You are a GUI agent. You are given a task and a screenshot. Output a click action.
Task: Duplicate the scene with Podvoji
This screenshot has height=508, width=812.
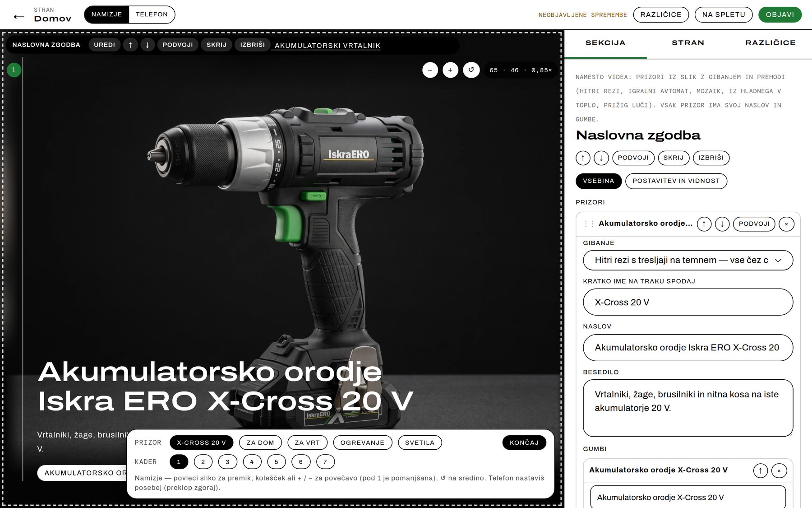click(754, 224)
